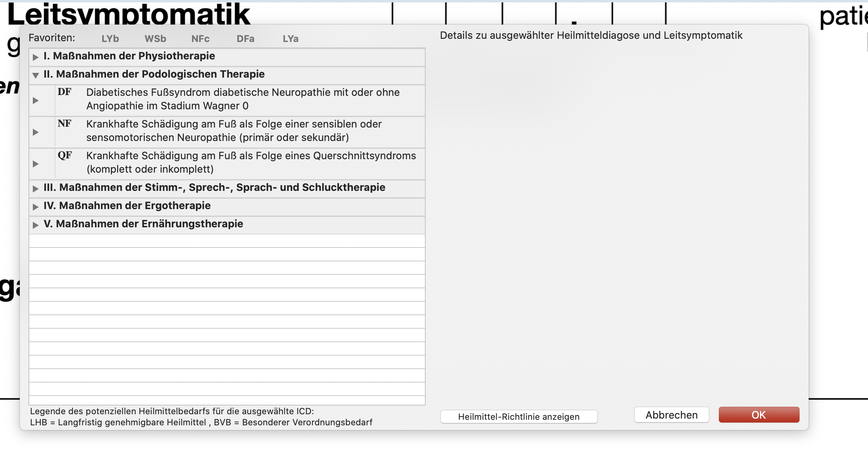Choose favorite NFc
Screen dimensions: 868x457
pyautogui.click(x=200, y=39)
